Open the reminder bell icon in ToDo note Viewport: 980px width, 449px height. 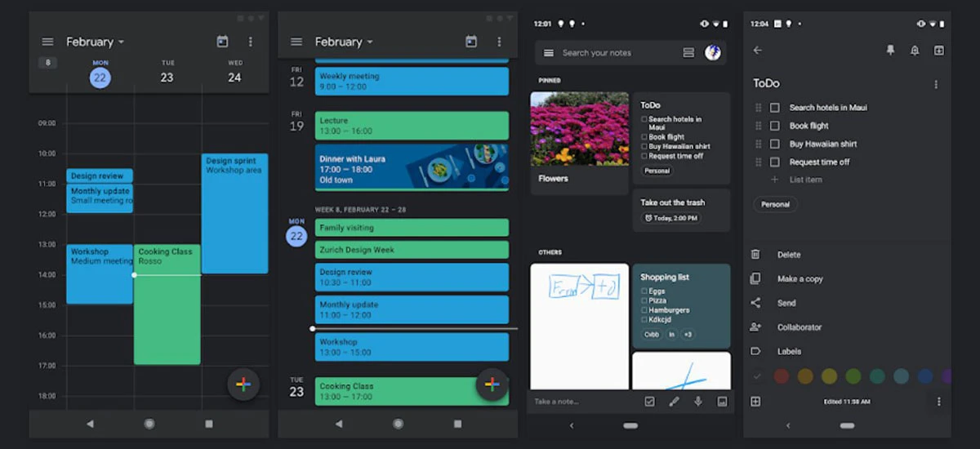[x=915, y=51]
